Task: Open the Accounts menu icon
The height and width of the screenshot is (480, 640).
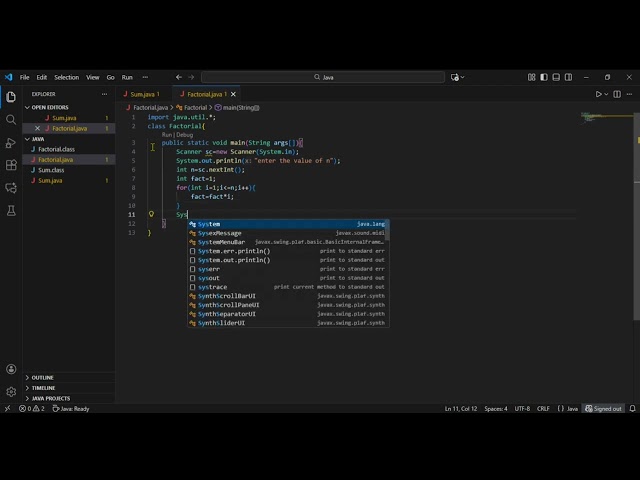Action: (x=11, y=369)
